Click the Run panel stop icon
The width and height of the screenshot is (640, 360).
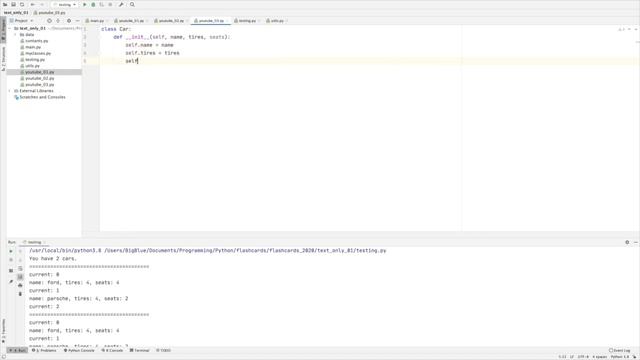[x=11, y=260]
